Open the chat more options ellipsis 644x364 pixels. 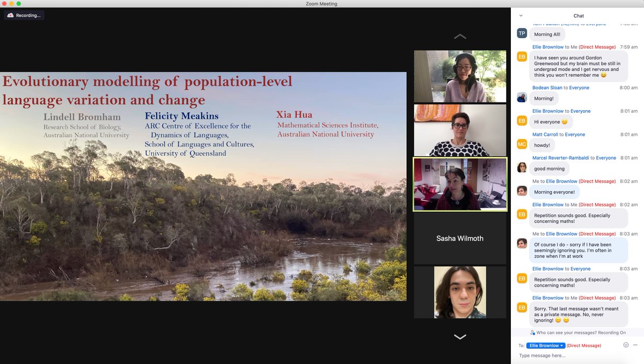(x=635, y=345)
